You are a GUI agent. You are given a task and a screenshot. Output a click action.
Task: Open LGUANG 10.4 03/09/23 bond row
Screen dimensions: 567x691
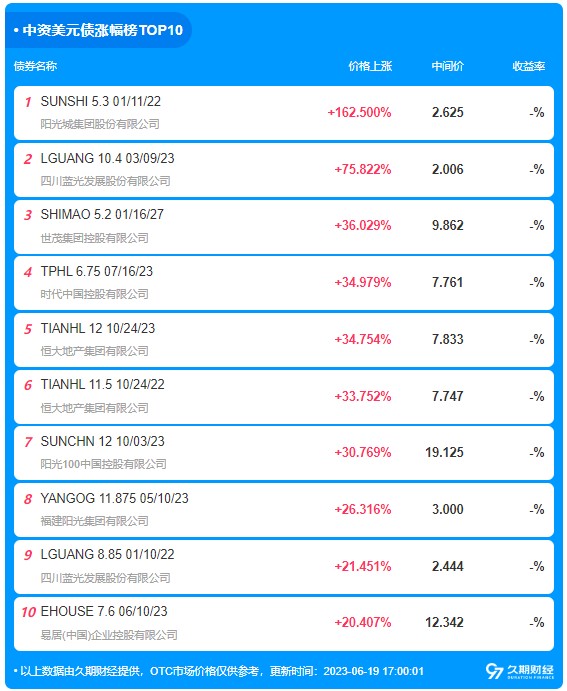[x=284, y=170]
